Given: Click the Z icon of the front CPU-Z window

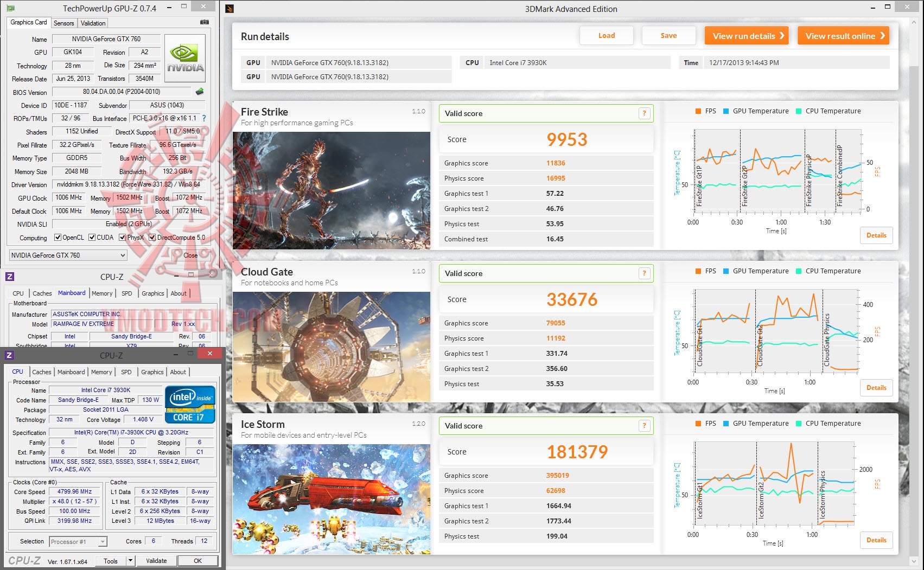Looking at the screenshot, I should 9,355.
